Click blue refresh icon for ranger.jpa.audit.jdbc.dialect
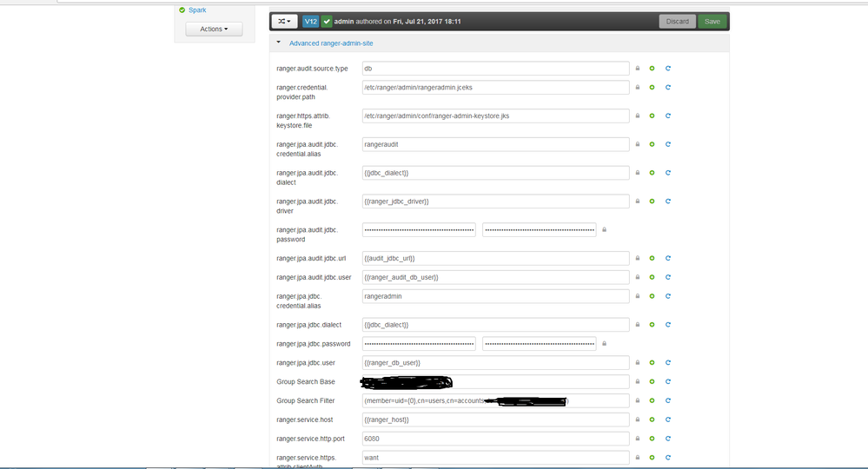Viewport: 868px width, 469px height. point(668,173)
